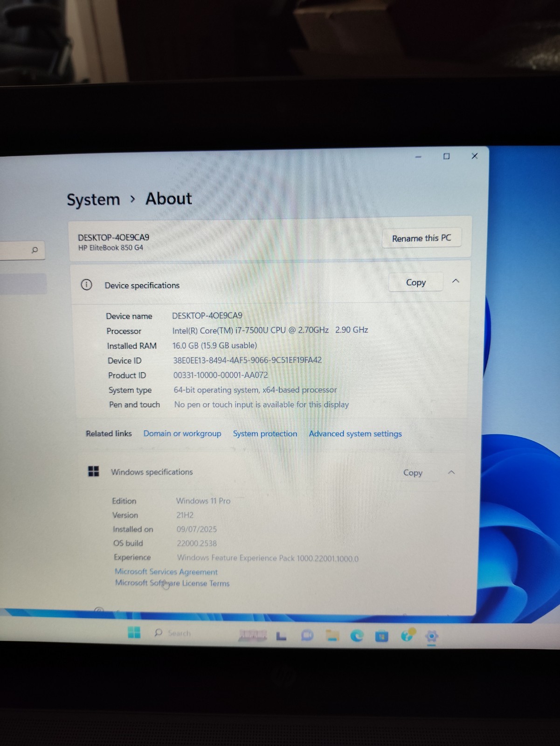560x746 pixels.
Task: Open taskbar Search box
Action: pos(173,633)
